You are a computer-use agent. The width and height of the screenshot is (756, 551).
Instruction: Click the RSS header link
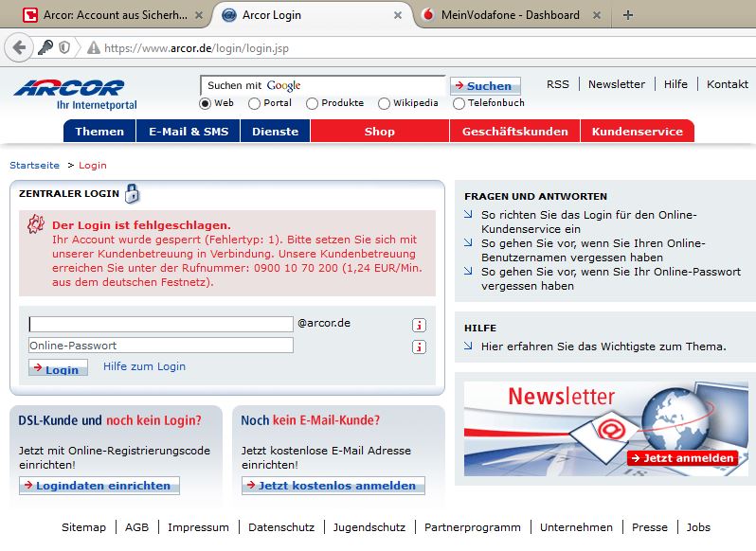tap(557, 84)
